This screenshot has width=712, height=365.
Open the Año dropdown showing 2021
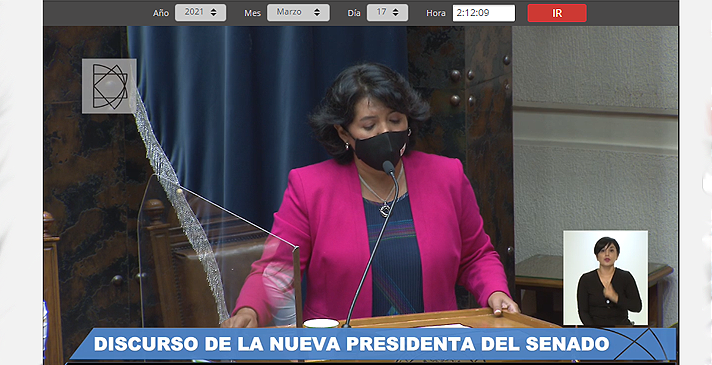200,13
